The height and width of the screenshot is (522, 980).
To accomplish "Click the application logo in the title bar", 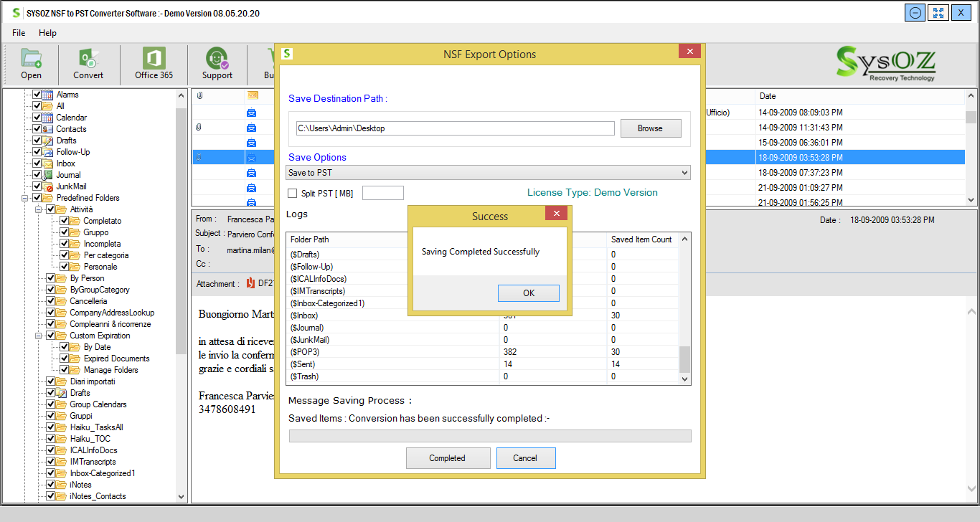I will pos(16,13).
